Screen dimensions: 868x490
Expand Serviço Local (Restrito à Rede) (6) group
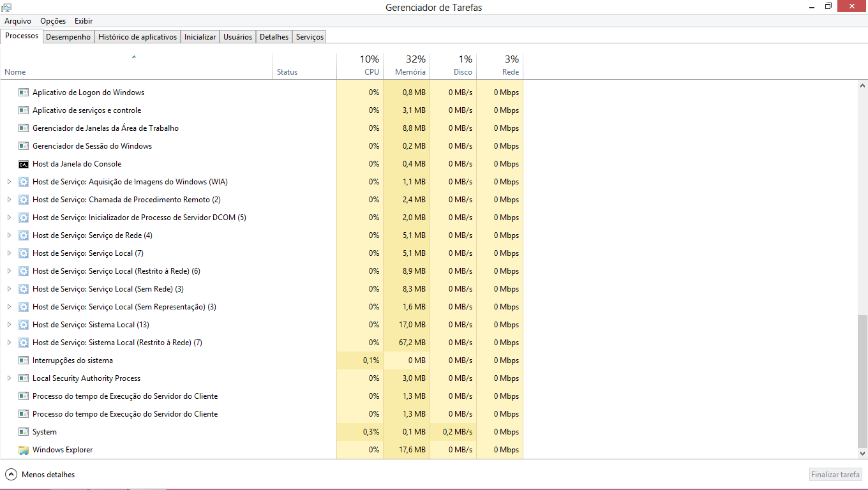pyautogui.click(x=9, y=271)
